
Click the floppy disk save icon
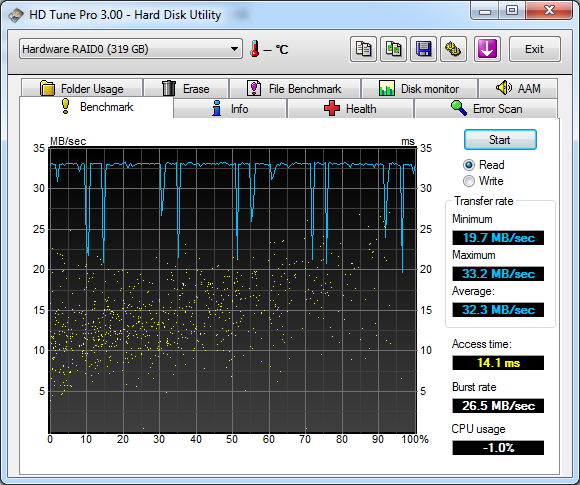point(424,49)
